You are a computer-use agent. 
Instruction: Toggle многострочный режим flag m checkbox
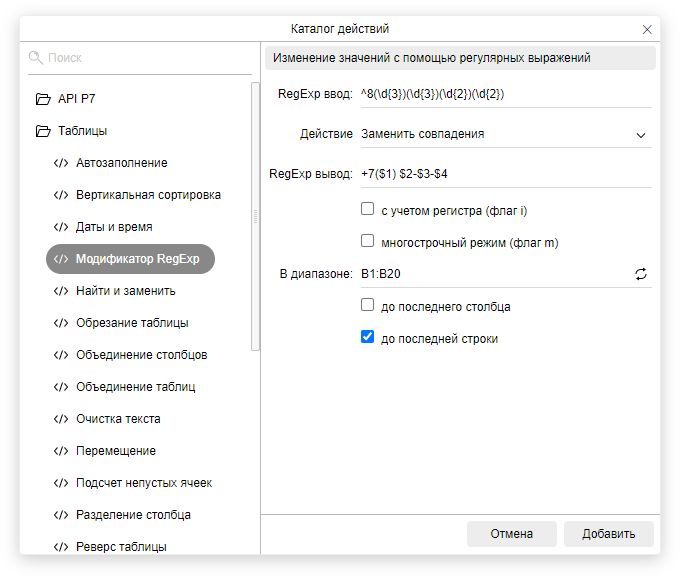(368, 242)
